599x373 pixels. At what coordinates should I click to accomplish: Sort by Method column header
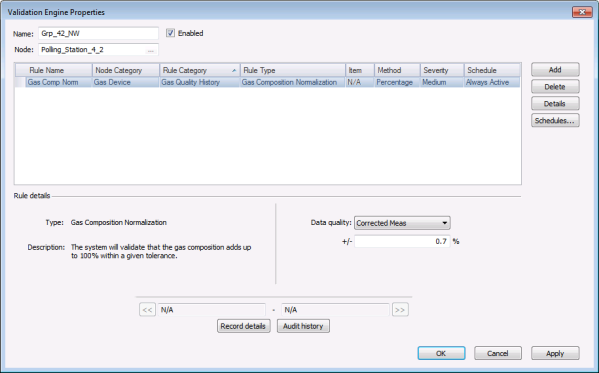(397, 70)
